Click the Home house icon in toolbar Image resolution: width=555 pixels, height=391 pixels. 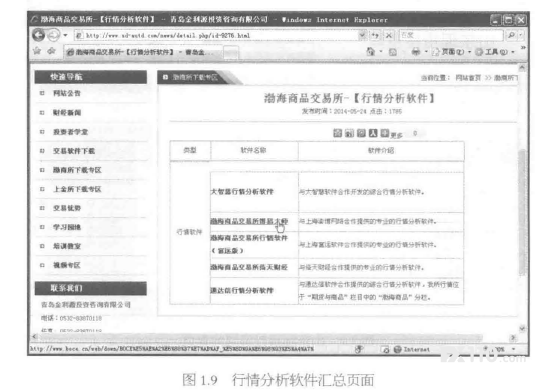pos(371,52)
